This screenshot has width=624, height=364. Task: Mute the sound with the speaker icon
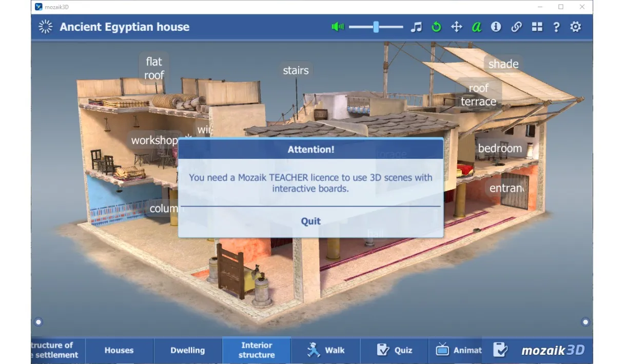[338, 27]
